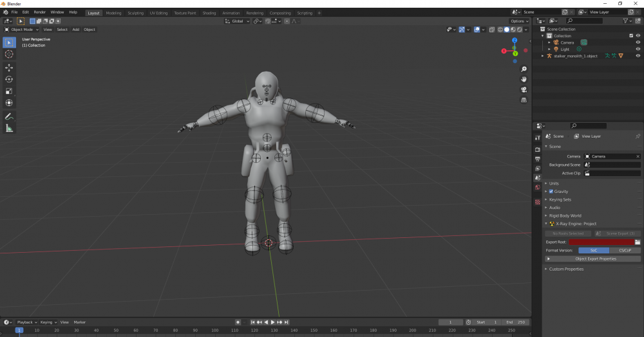Click the zoom magnifier viewport icon
The width and height of the screenshot is (644, 337).
[x=524, y=69]
